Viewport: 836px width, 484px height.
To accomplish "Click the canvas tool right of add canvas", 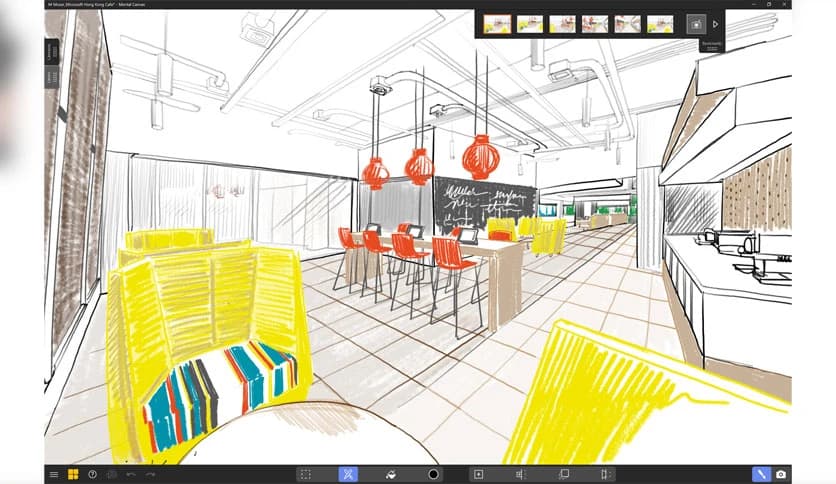I will pyautogui.click(x=520, y=474).
